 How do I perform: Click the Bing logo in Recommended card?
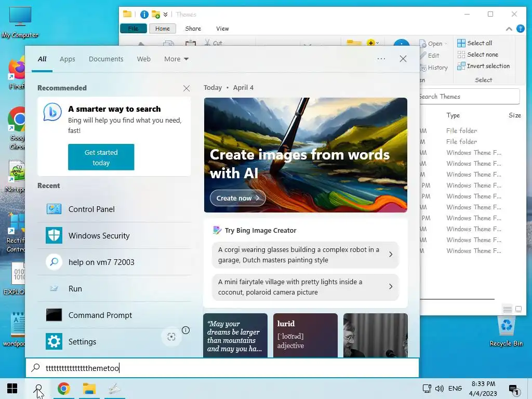pos(52,112)
